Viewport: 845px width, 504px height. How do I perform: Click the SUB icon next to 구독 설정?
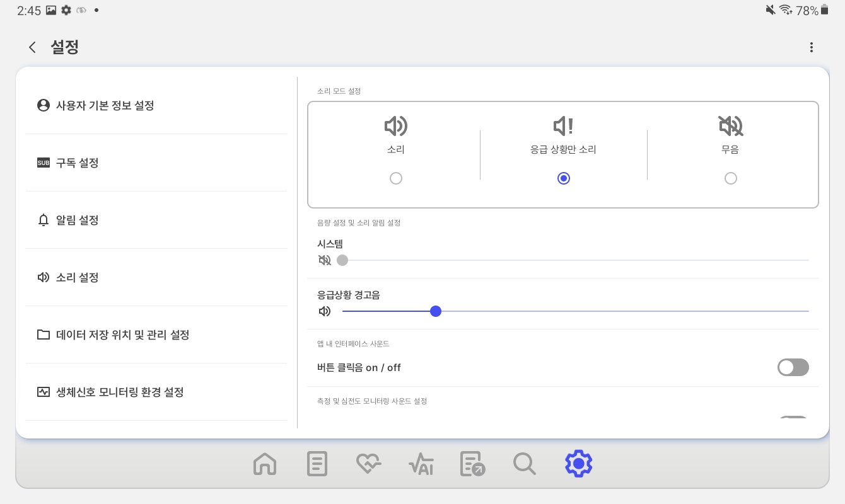44,163
